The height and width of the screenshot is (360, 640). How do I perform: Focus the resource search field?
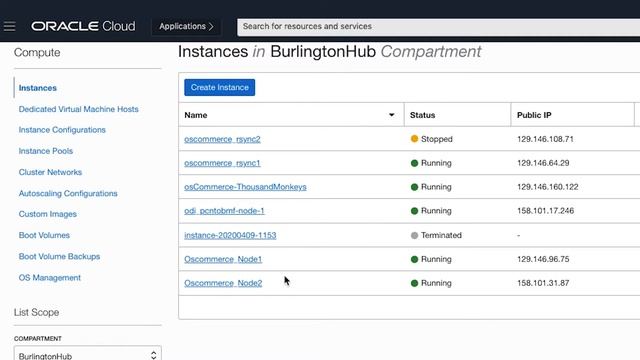[x=438, y=26]
